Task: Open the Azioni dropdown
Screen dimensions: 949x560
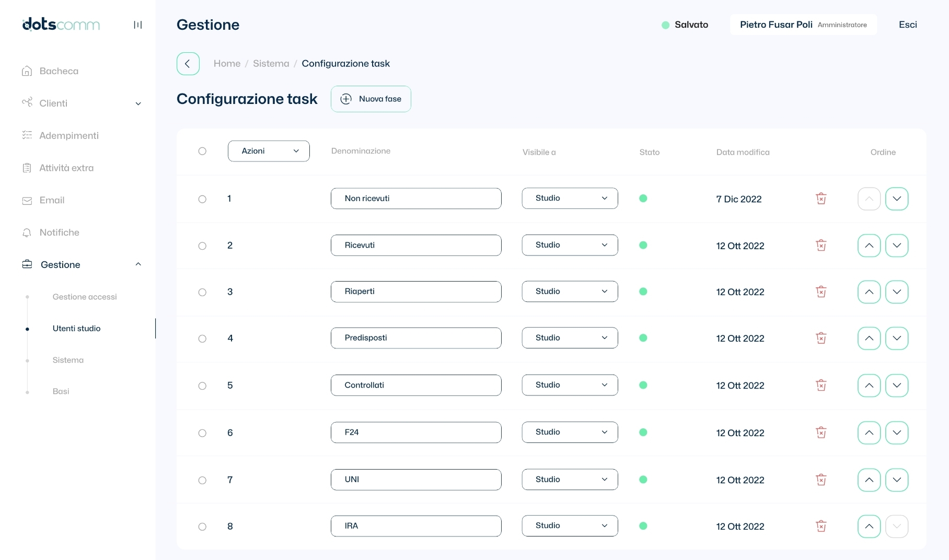Action: coord(269,151)
